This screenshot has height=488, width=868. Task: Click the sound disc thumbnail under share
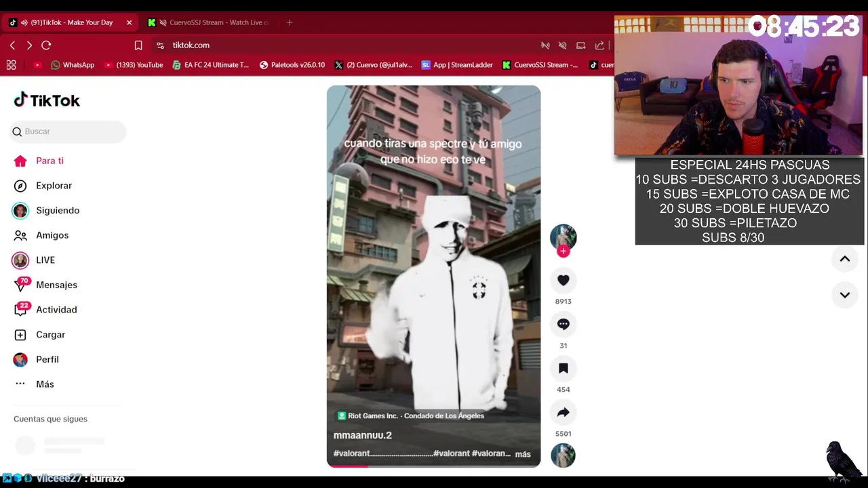point(563,455)
